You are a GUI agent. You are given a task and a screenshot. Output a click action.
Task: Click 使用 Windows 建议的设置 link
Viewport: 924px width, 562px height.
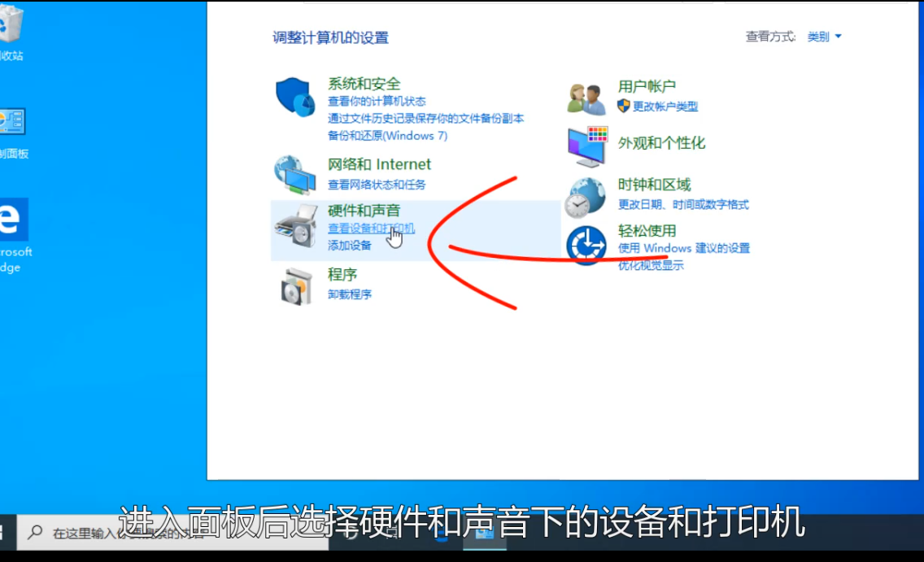[x=683, y=248]
